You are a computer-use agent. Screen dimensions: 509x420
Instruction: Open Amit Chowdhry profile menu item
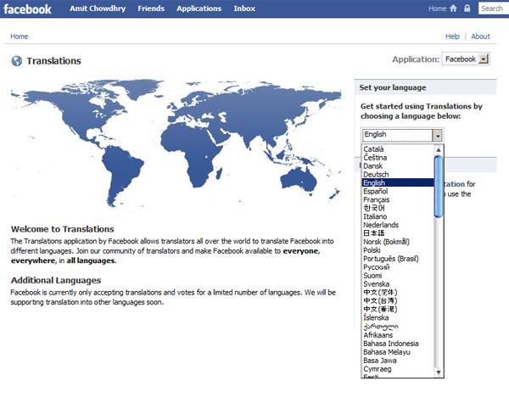(98, 8)
